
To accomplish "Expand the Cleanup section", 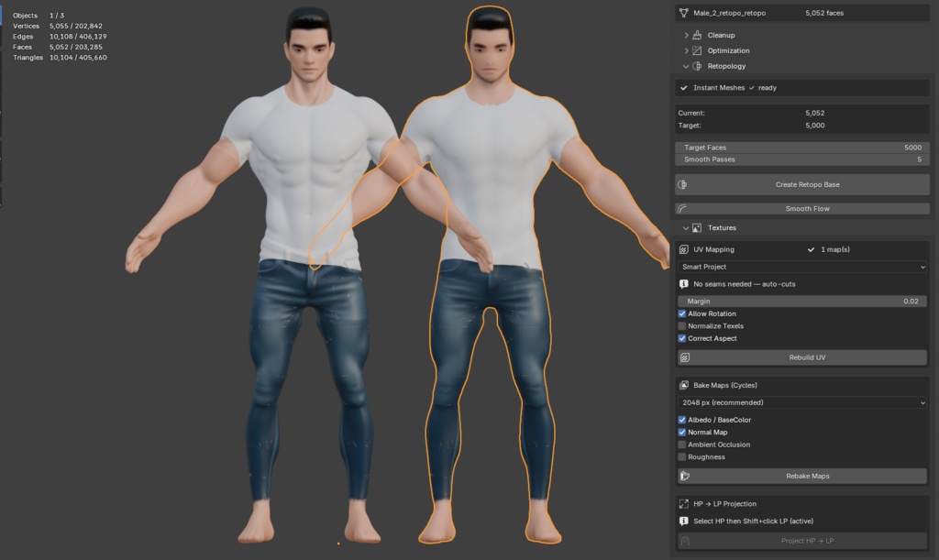I will click(686, 36).
